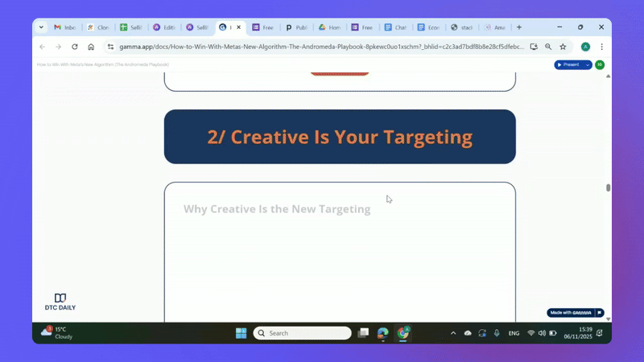The width and height of the screenshot is (644, 362).
Task: Switch to the Clon tab
Action: [x=98, y=27]
